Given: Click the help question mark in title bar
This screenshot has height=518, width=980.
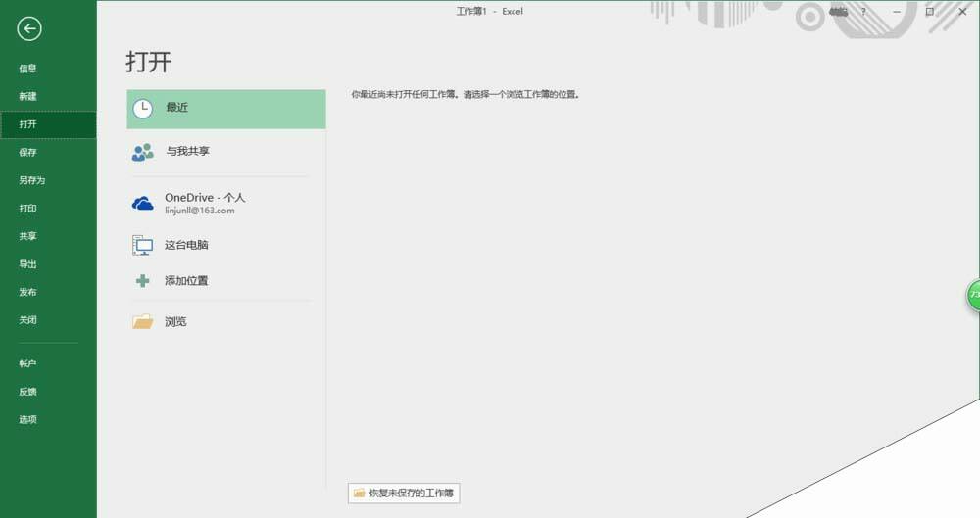Looking at the screenshot, I should click(863, 11).
